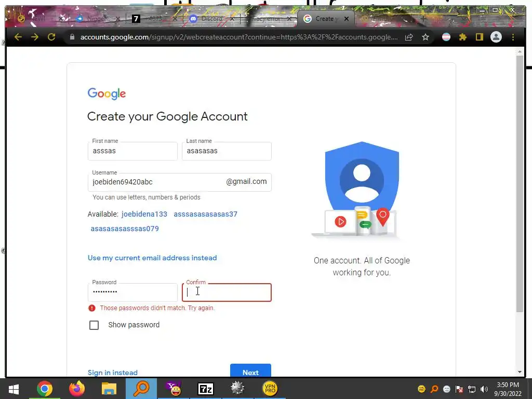This screenshot has height=399, width=532.
Task: Open the share this page icon
Action: [409, 37]
